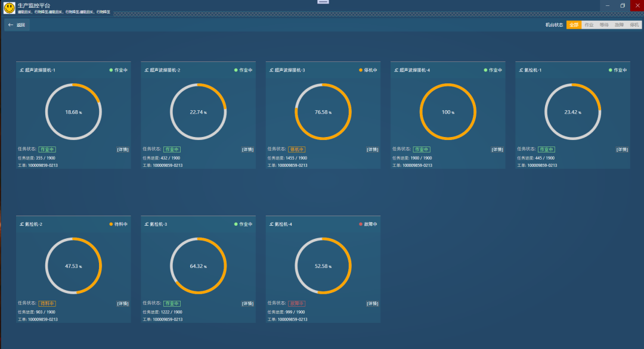Open 详情 for 氦检机-4
The height and width of the screenshot is (349, 644).
point(373,304)
